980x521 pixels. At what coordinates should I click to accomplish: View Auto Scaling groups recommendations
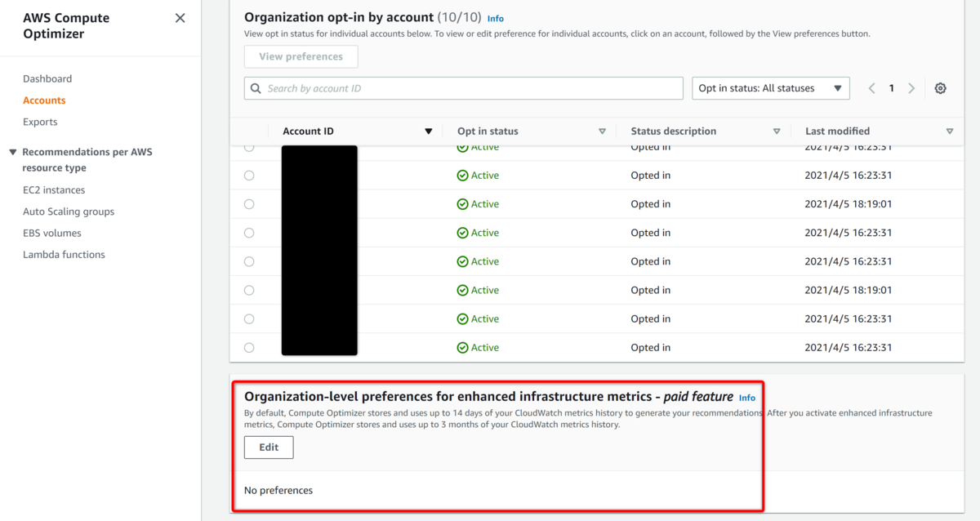pyautogui.click(x=69, y=212)
